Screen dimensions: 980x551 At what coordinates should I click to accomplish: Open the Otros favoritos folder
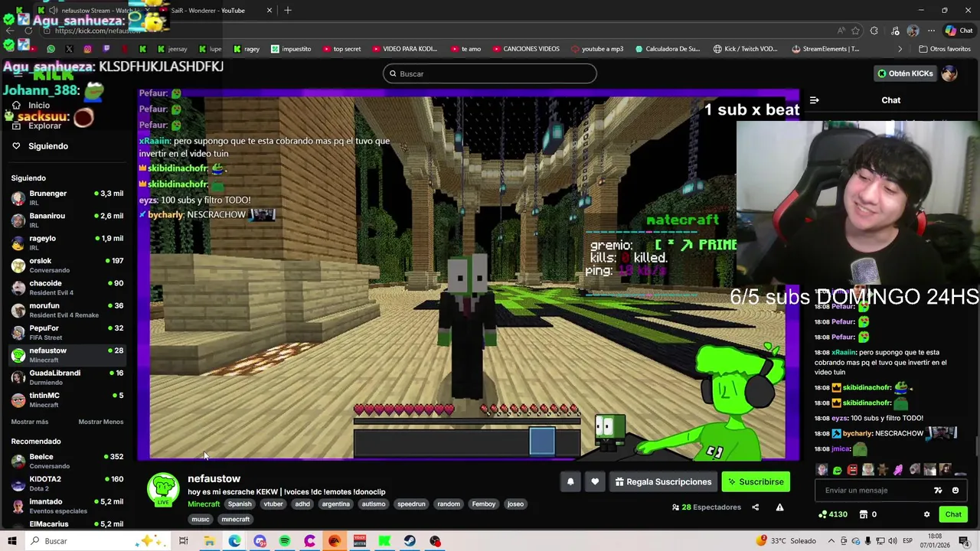pyautogui.click(x=945, y=49)
